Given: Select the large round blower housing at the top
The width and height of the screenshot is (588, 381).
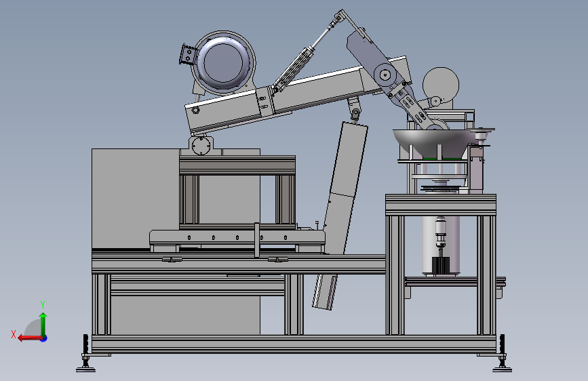Looking at the screenshot, I should click(224, 62).
